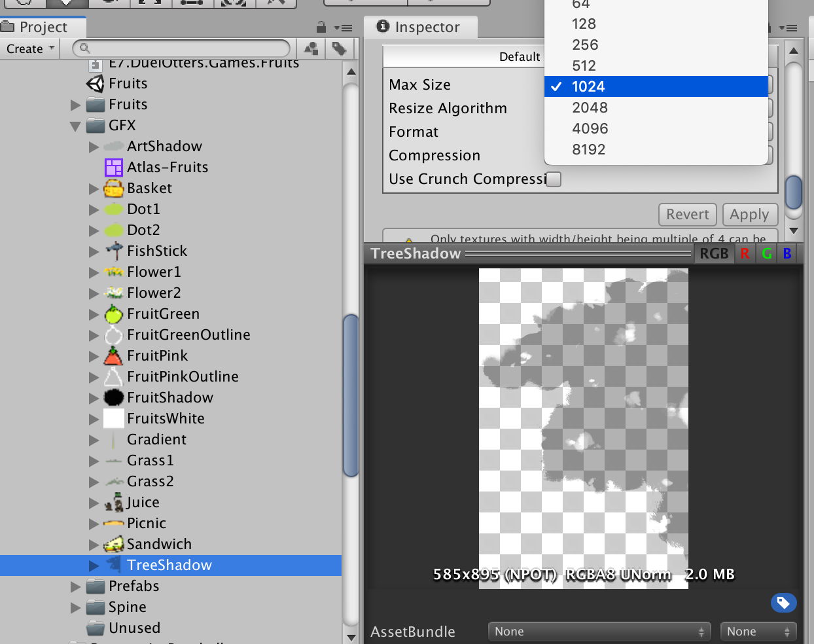Image resolution: width=814 pixels, height=644 pixels.
Task: Select the Grass1 asset row
Action: [x=171, y=461]
